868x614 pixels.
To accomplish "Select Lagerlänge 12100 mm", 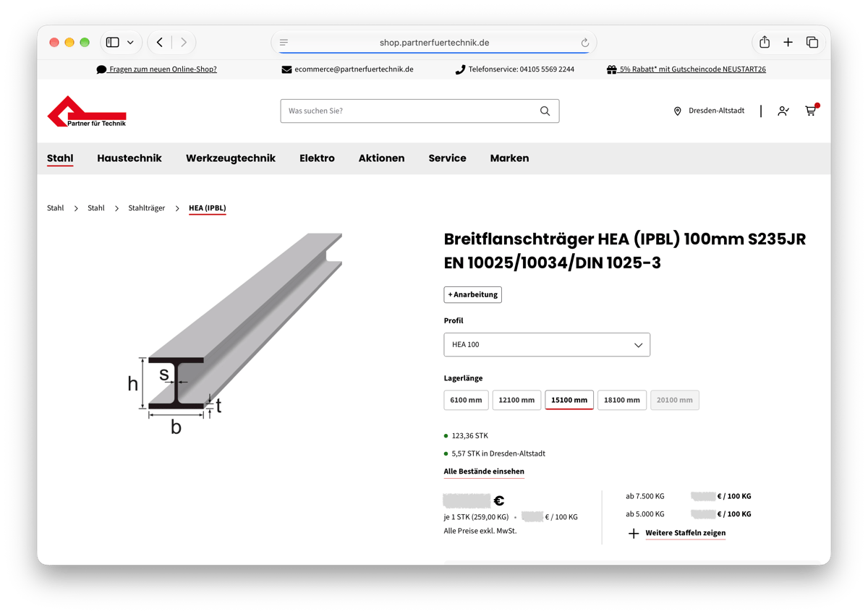I will point(516,400).
